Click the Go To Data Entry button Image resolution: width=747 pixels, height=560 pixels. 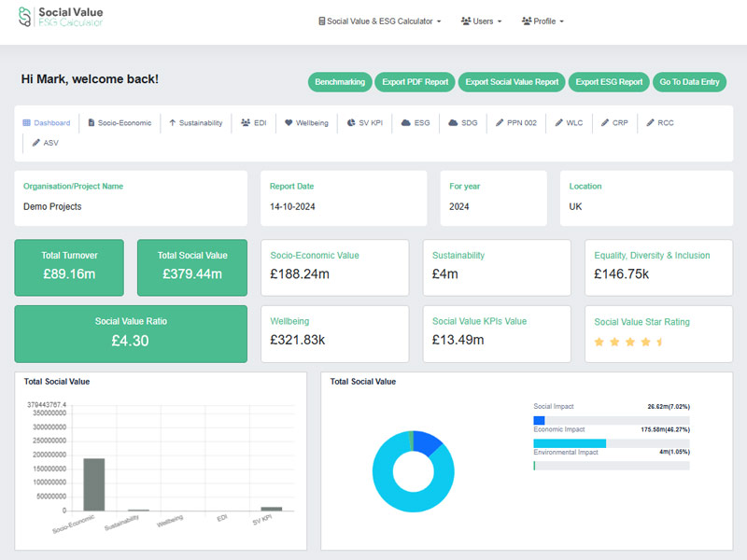tap(689, 82)
